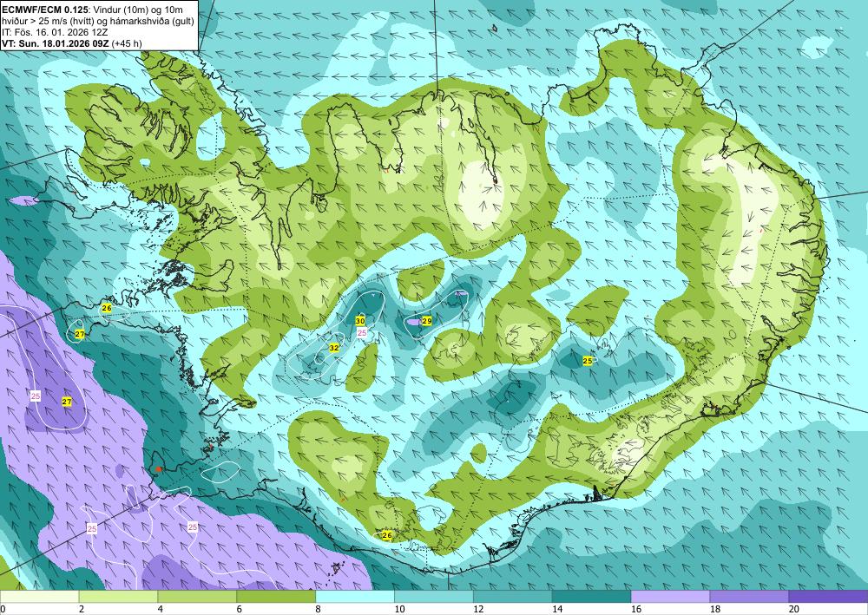Click the dark teal 14–16 m/s scale segment
Image resolution: width=868 pixels, height=615 pixels.
coord(592,596)
